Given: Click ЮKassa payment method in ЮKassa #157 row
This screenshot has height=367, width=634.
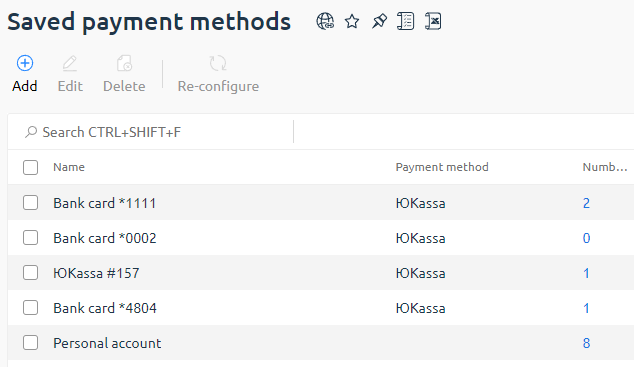Looking at the screenshot, I should point(421,273).
